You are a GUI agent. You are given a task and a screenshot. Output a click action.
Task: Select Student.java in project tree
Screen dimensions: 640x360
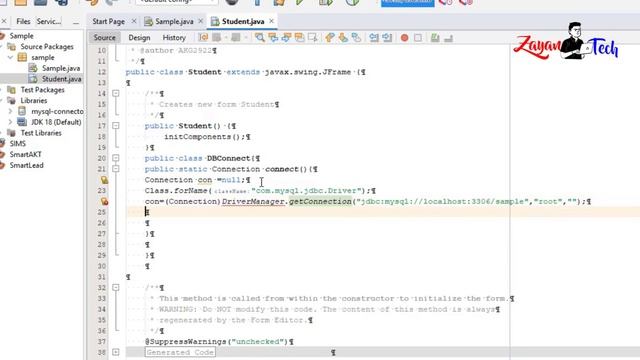pos(61,79)
